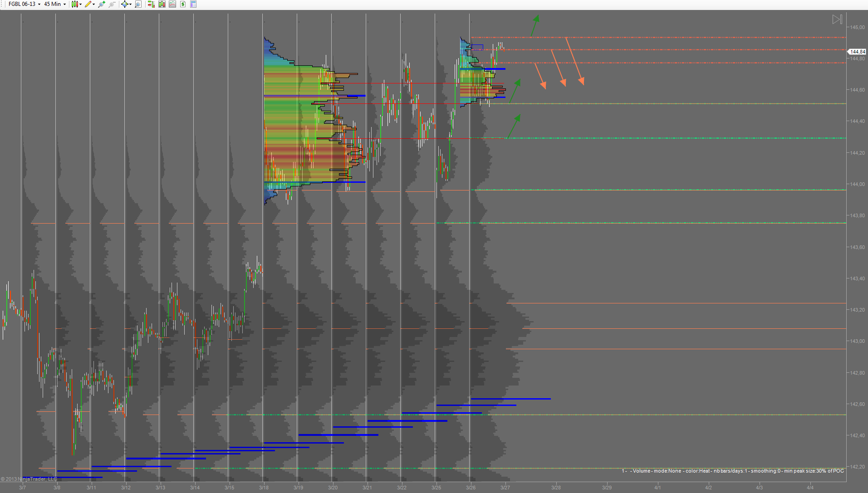Viewport: 868px width, 493px height.
Task: Click the 3/13 date on time axis
Action: click(160, 488)
